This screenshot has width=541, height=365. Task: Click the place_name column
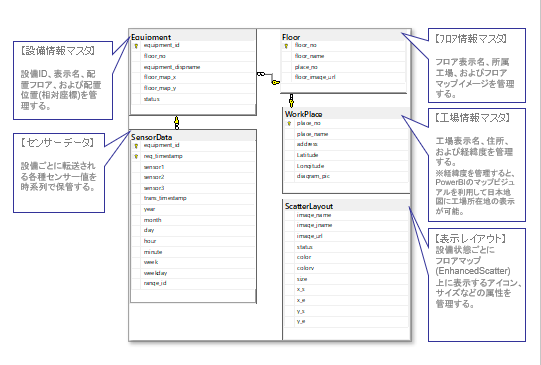(x=312, y=134)
